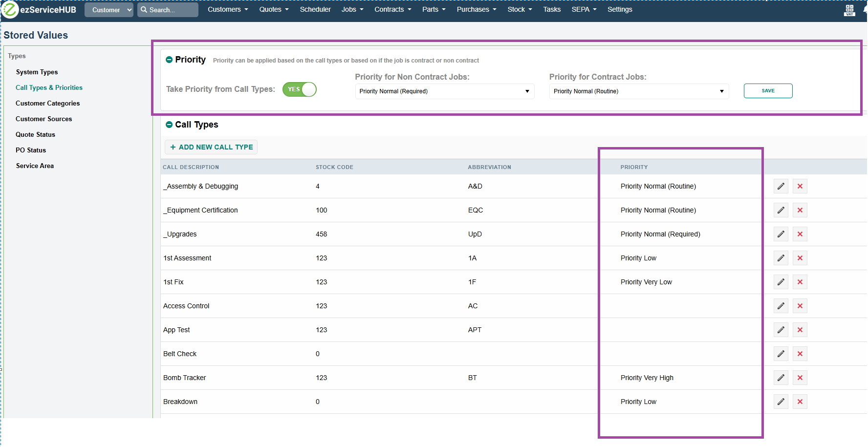Collapse the Priority section
The height and width of the screenshot is (447, 868).
pyautogui.click(x=169, y=60)
